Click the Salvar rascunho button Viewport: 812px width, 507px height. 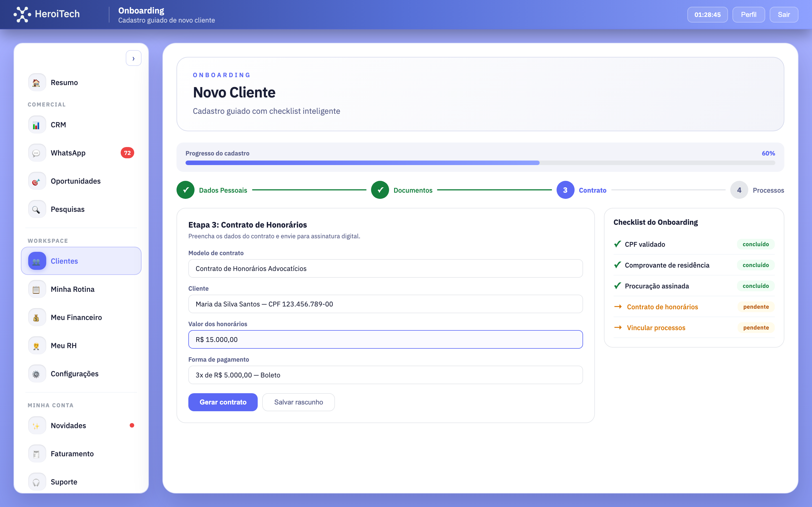[298, 402]
